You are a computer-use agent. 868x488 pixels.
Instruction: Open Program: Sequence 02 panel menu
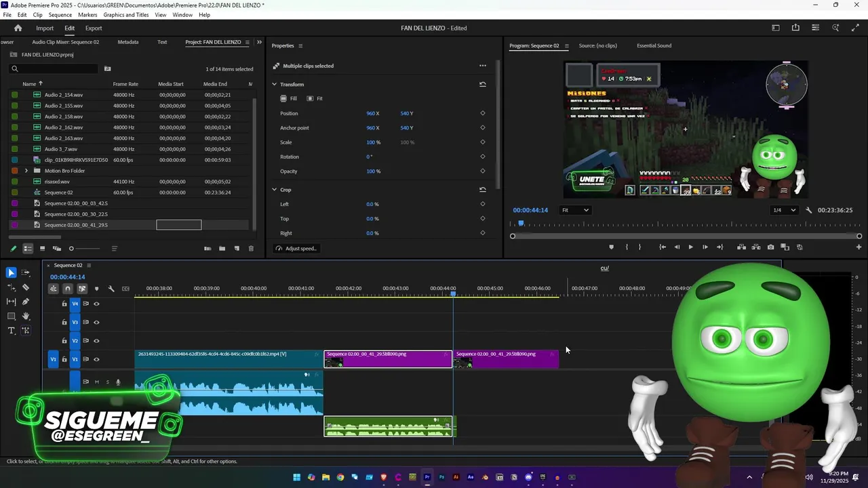tap(566, 46)
